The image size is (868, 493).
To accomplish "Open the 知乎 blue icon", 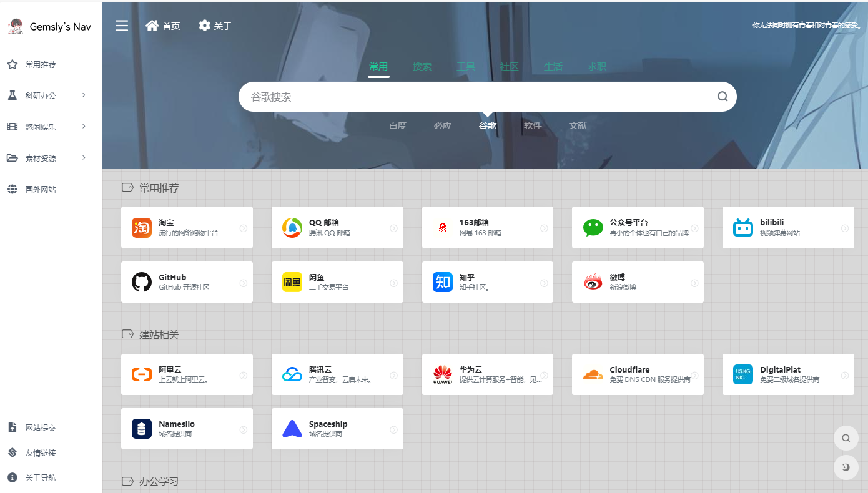I will point(442,282).
